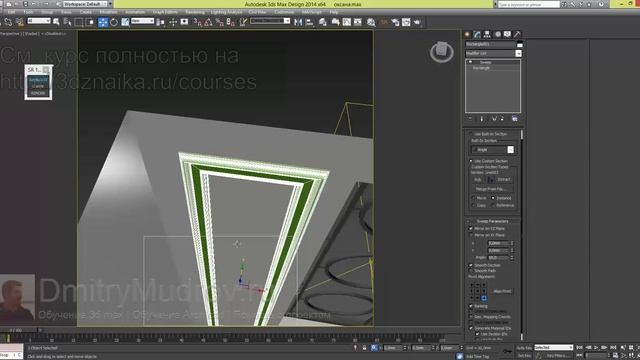Toggle Window/Crossing selection mode
The height and width of the screenshot is (360, 640).
[90, 22]
